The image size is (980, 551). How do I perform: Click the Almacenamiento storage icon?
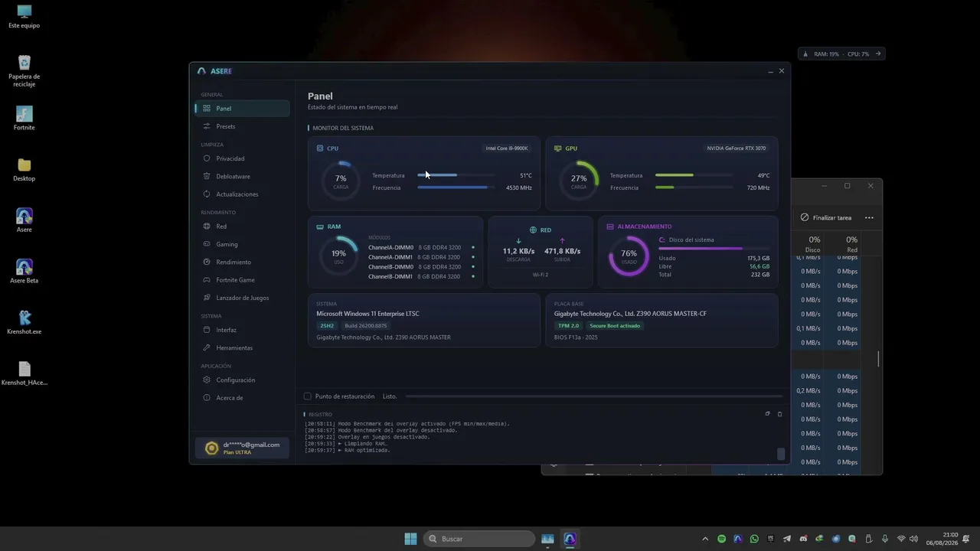pyautogui.click(x=610, y=227)
